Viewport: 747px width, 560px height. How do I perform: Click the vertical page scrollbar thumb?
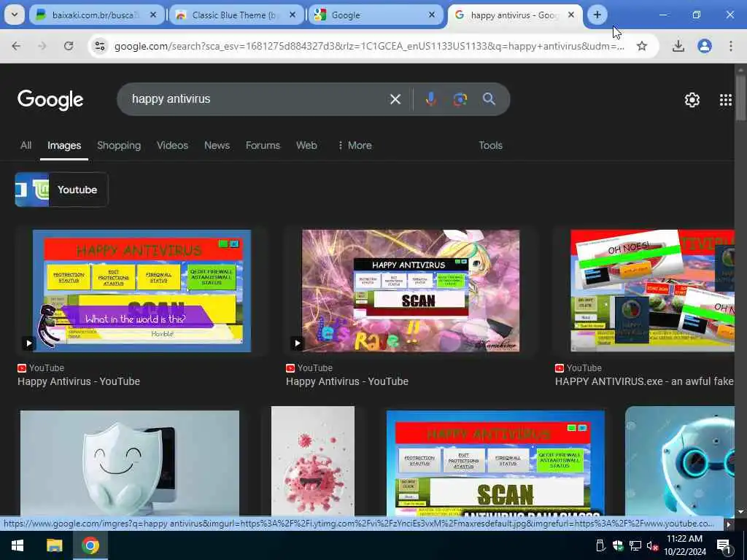(x=740, y=97)
